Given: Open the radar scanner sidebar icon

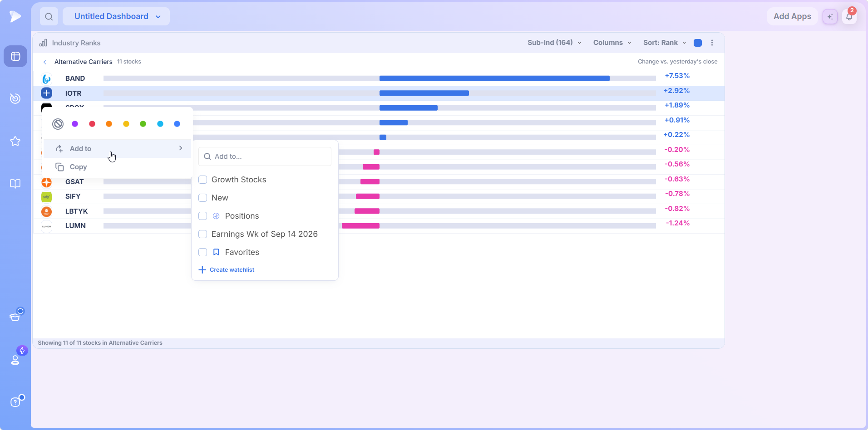Looking at the screenshot, I should coord(15,98).
